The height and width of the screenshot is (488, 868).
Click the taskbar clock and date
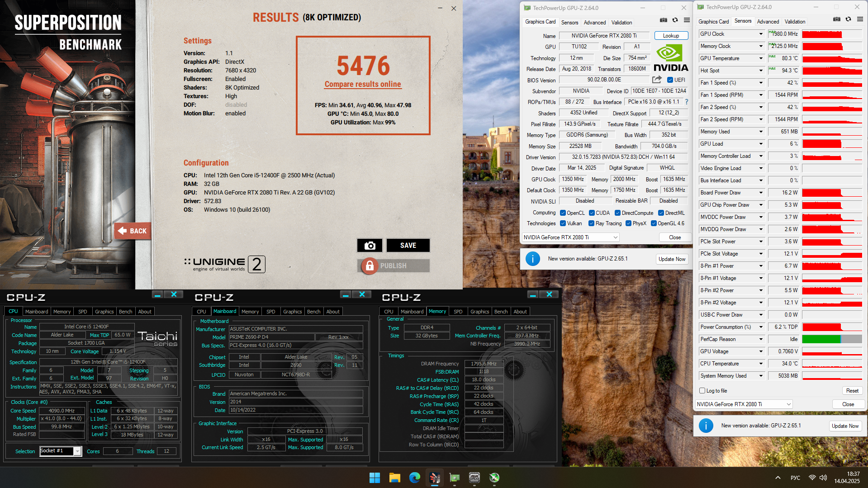(x=847, y=478)
